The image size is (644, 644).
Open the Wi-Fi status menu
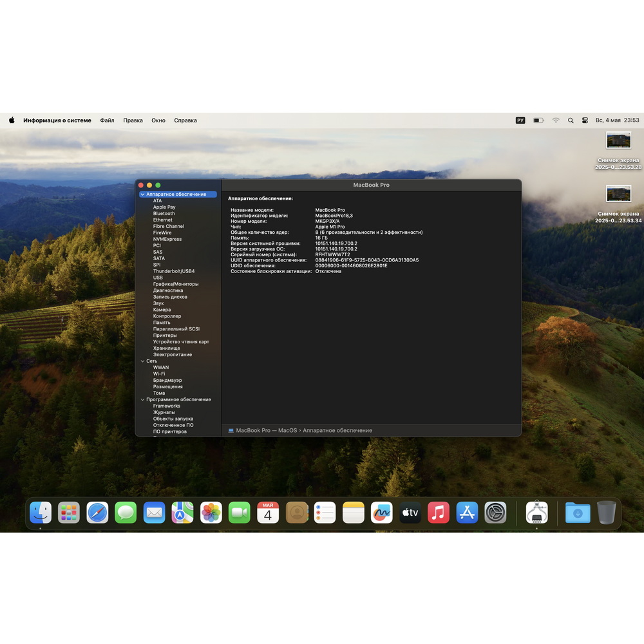coord(556,120)
